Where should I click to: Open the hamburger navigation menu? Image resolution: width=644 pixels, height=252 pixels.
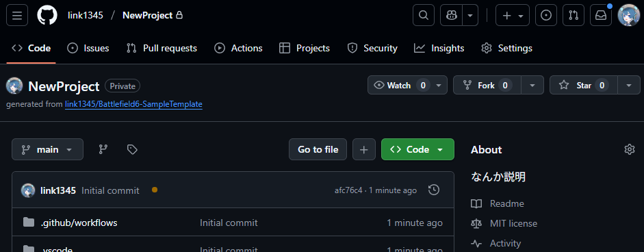[x=17, y=15]
